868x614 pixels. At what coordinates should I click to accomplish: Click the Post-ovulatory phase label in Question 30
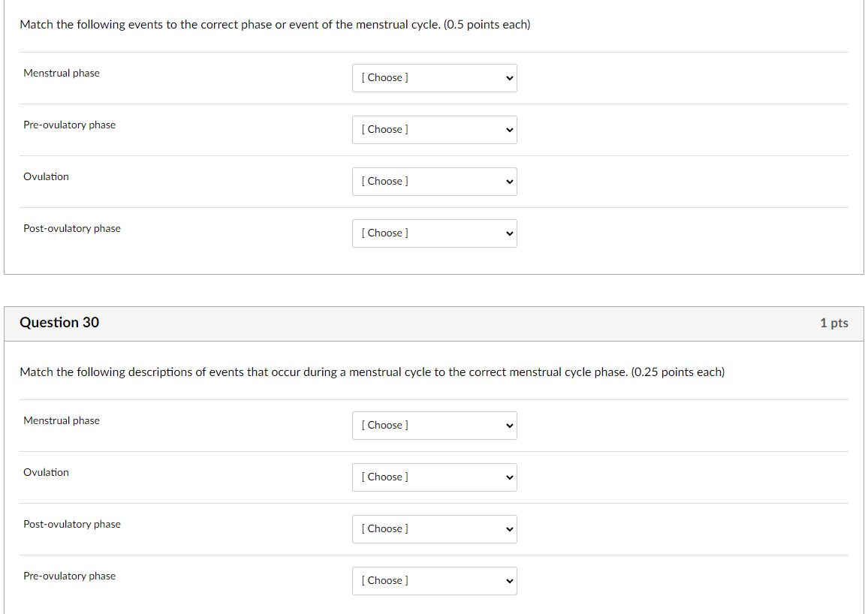(x=71, y=524)
